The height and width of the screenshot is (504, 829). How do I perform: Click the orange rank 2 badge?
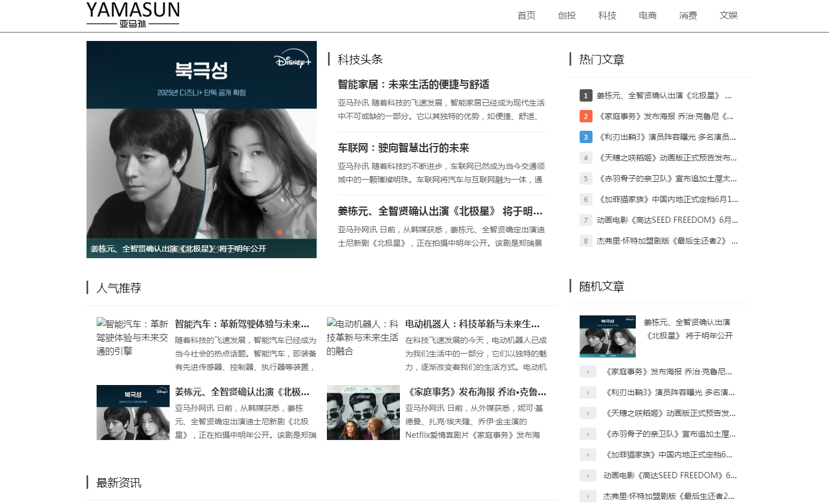586,116
